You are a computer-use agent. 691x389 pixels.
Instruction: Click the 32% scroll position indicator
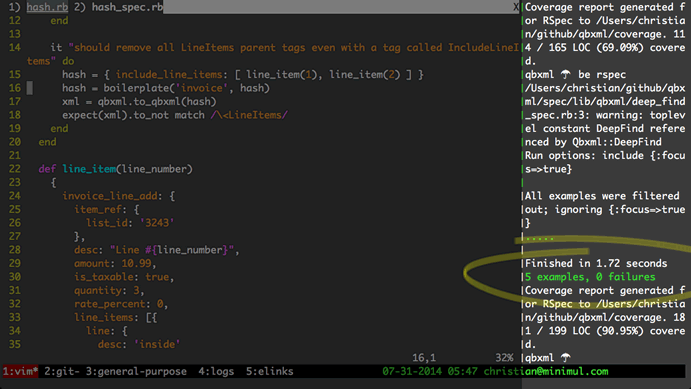coord(504,358)
